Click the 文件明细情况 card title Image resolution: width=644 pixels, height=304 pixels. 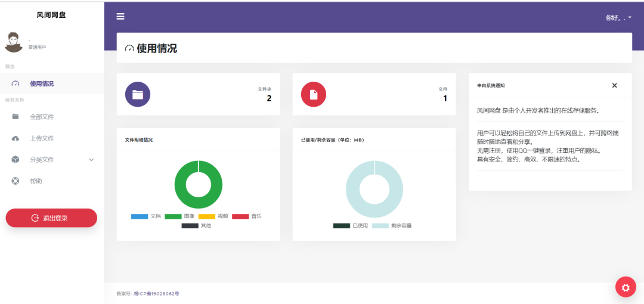click(139, 140)
